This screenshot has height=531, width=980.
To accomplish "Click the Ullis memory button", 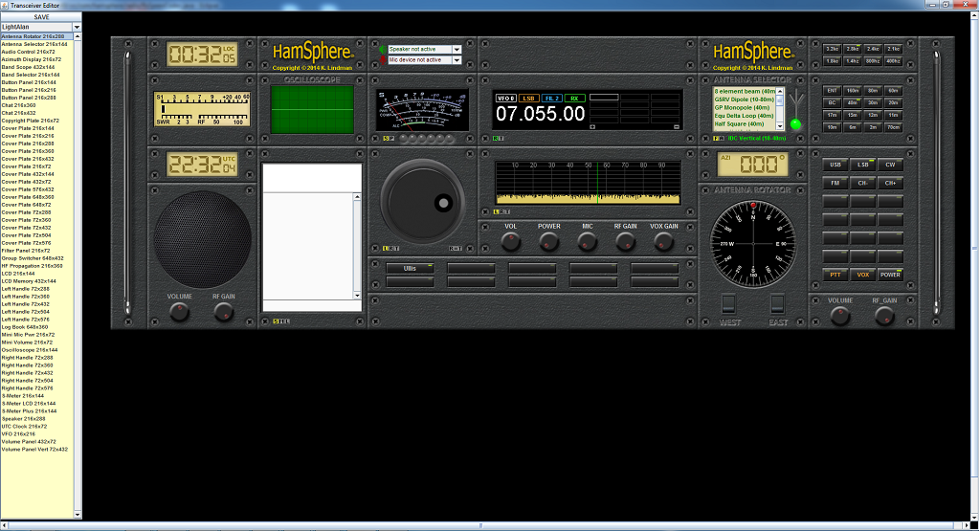I will pyautogui.click(x=410, y=268).
